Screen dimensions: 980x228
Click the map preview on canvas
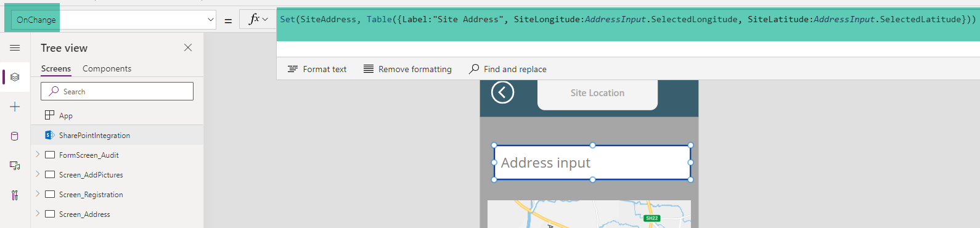tap(589, 214)
